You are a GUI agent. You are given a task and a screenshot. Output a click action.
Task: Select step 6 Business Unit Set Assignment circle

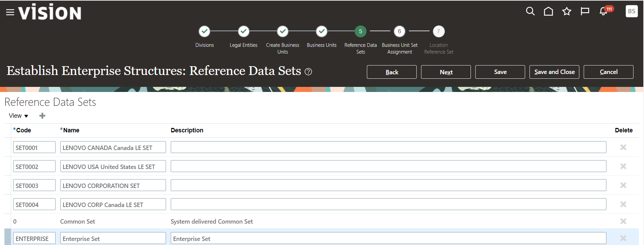coord(399,31)
